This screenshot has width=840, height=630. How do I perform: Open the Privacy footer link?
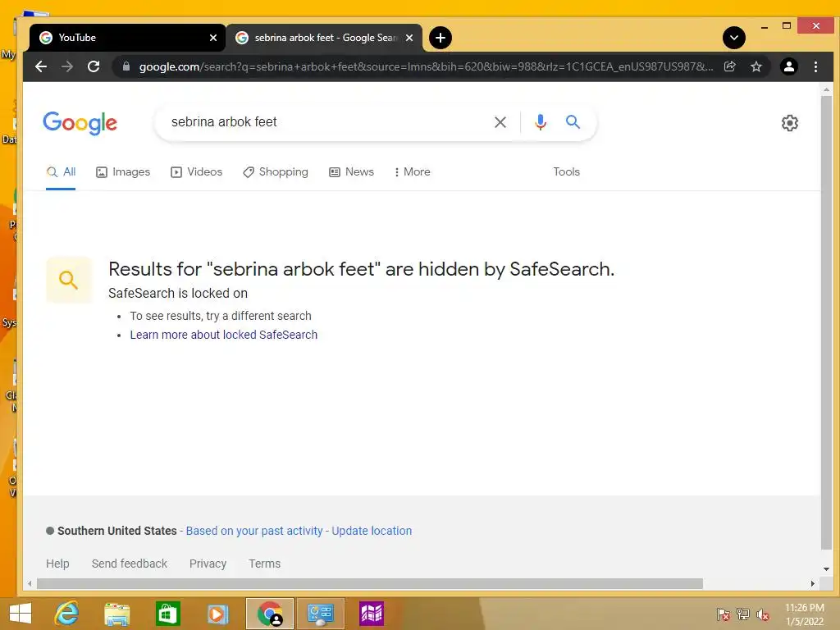pyautogui.click(x=208, y=564)
